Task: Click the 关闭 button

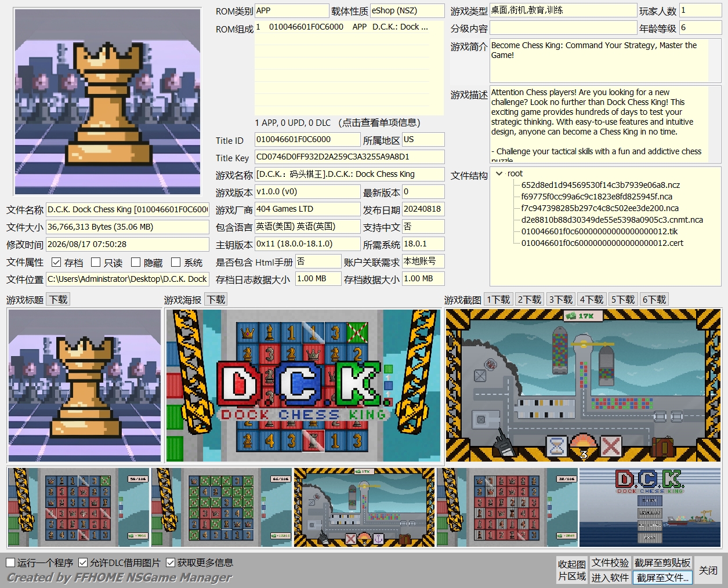Action: point(708,570)
